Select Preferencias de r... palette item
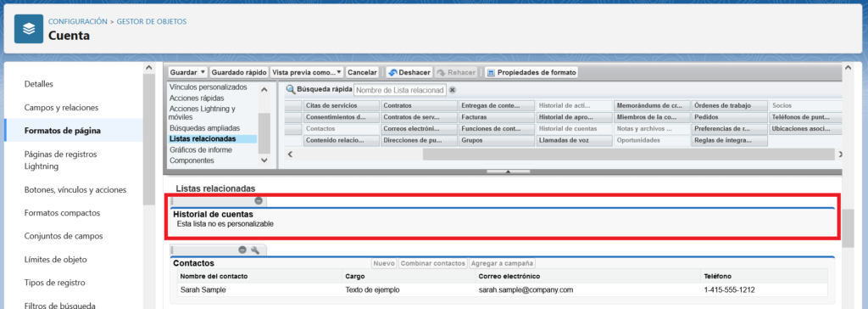 729,129
